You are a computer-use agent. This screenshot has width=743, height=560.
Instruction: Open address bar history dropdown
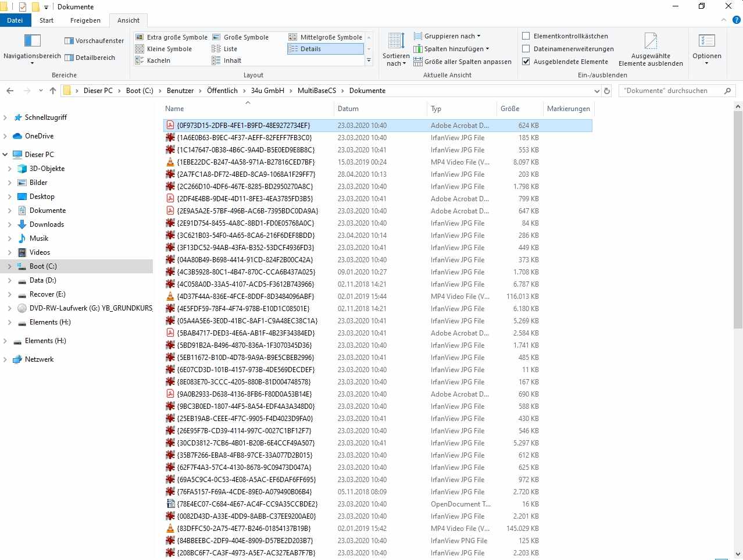[x=596, y=91]
